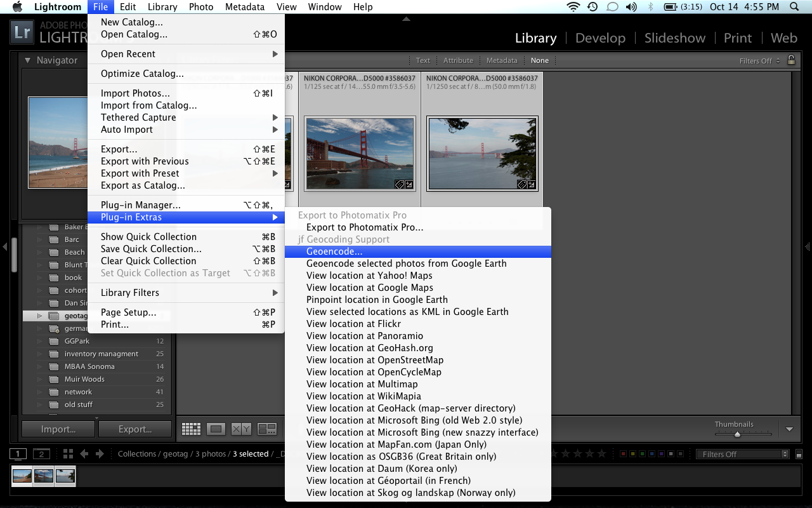Viewport: 812px width, 508px height.
Task: Click the Wi-Fi status icon
Action: pyautogui.click(x=573, y=7)
